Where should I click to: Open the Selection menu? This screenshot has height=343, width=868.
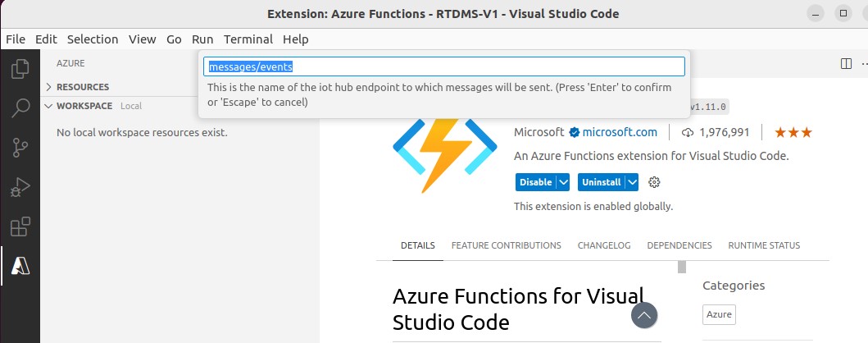(93, 39)
